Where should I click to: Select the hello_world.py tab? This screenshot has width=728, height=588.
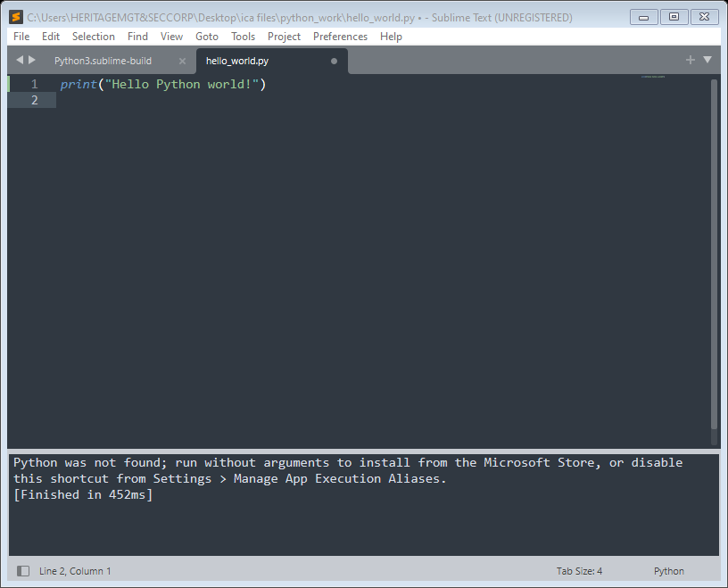237,61
